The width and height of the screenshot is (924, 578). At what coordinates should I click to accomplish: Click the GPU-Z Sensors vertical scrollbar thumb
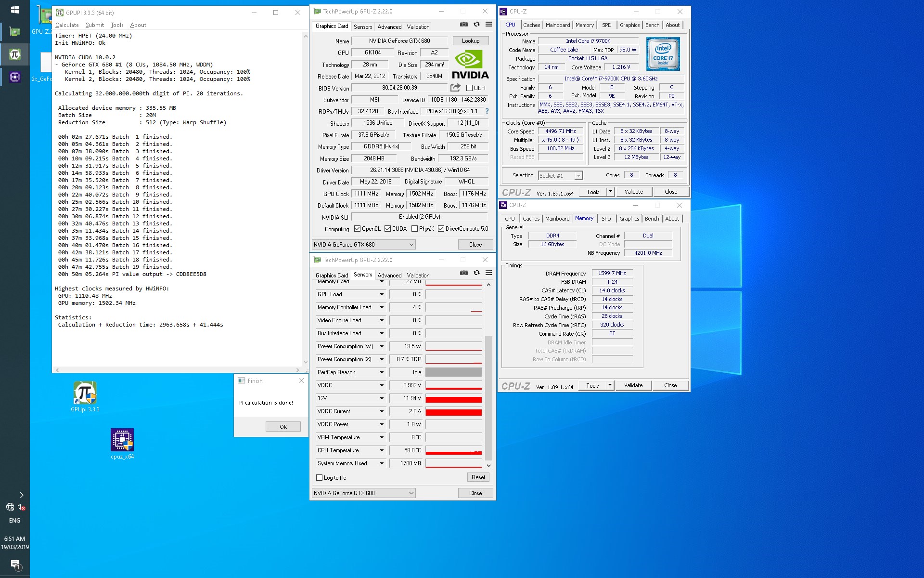(x=488, y=397)
